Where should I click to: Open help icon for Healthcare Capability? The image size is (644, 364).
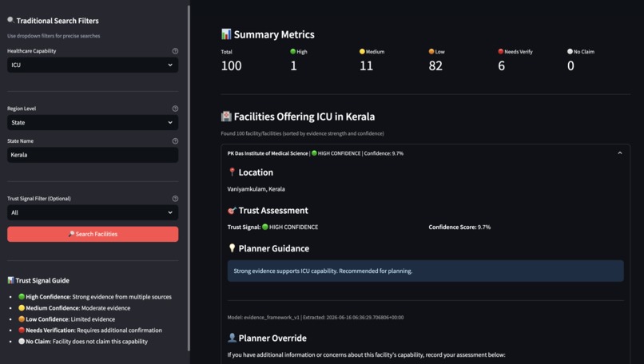(175, 51)
